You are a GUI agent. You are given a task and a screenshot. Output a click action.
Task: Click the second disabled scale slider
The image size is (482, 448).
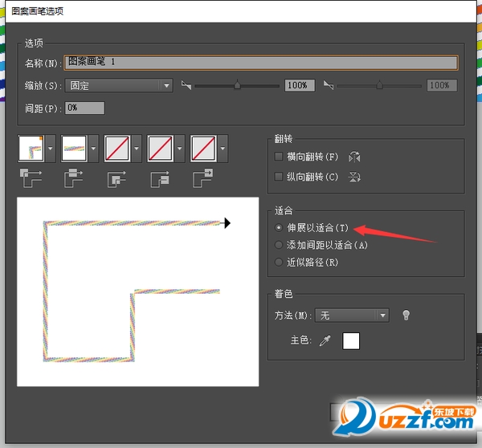click(379, 86)
